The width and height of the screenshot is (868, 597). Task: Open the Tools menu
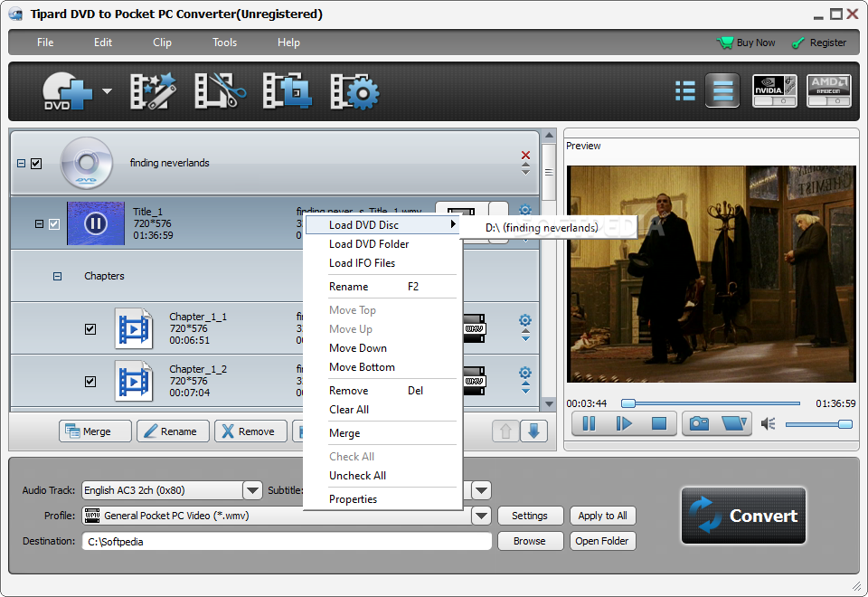click(225, 43)
